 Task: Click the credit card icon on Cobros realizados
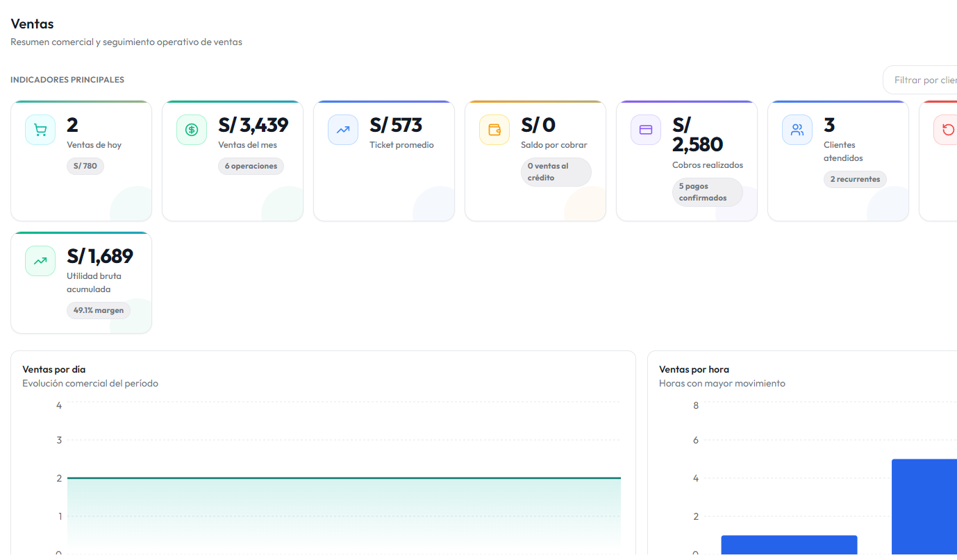[x=646, y=130]
